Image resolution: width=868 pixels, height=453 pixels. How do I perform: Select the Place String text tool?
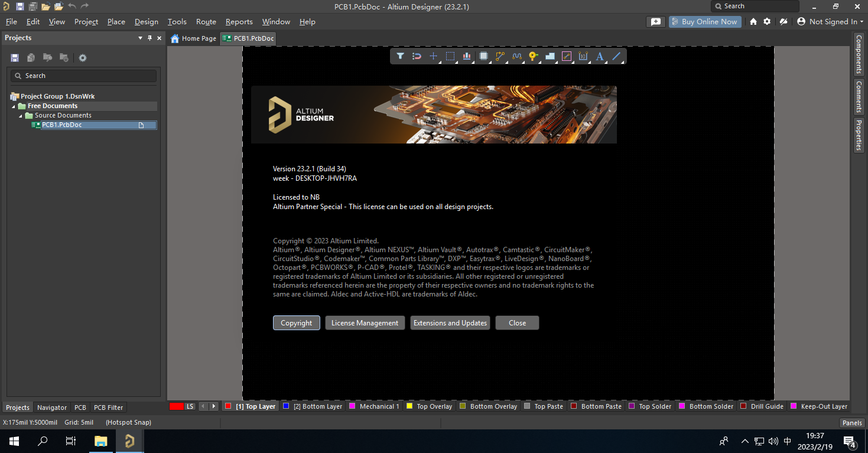point(600,56)
